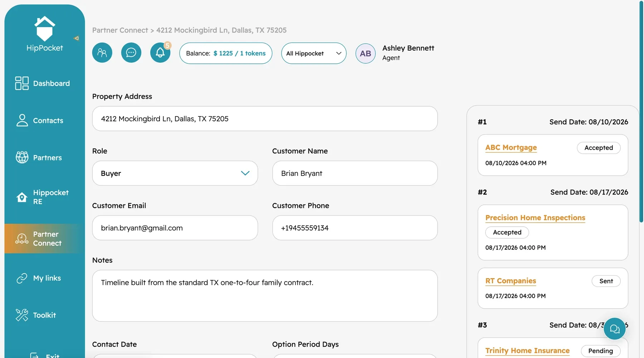Open Precision Home Inspections link
The image size is (644, 358).
[x=535, y=218]
